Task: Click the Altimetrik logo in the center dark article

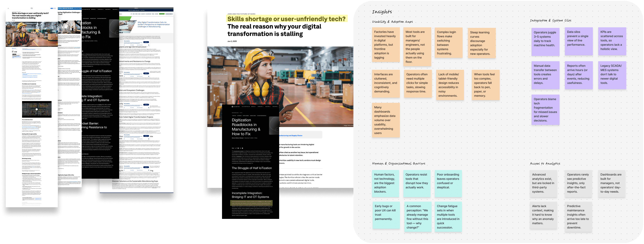Action: point(236,107)
